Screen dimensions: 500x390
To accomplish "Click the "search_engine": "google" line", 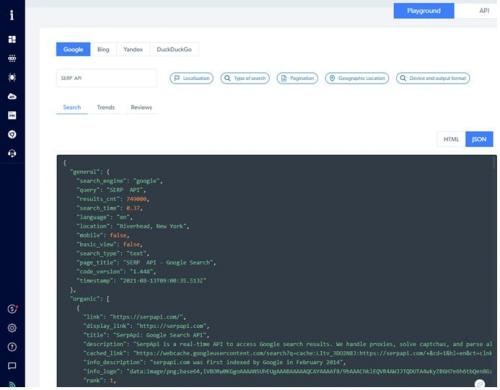I will pyautogui.click(x=120, y=181).
